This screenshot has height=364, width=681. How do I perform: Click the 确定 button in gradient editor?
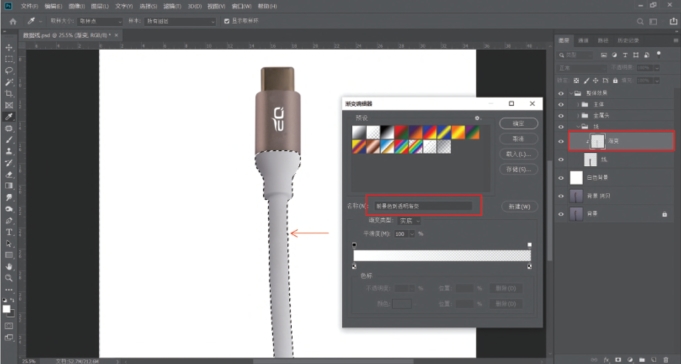coord(519,123)
